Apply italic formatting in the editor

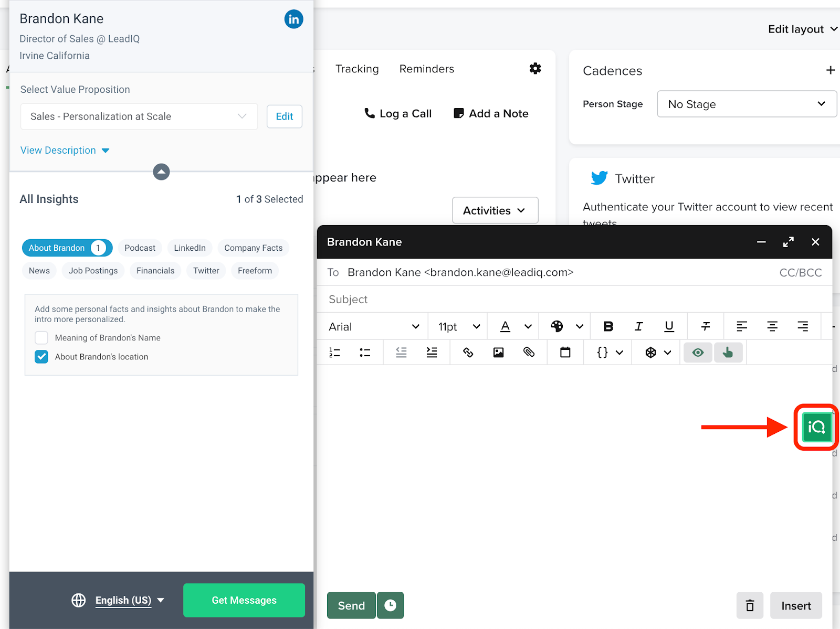tap(638, 326)
